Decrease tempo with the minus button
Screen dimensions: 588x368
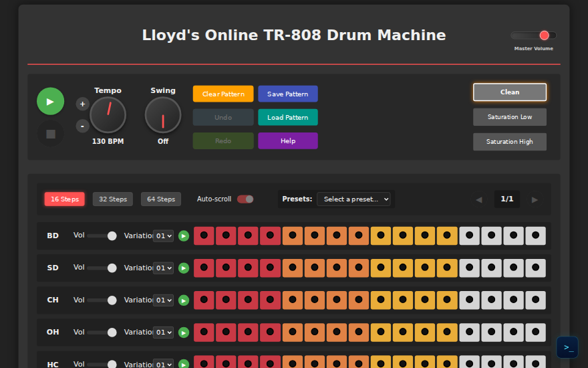click(x=82, y=126)
